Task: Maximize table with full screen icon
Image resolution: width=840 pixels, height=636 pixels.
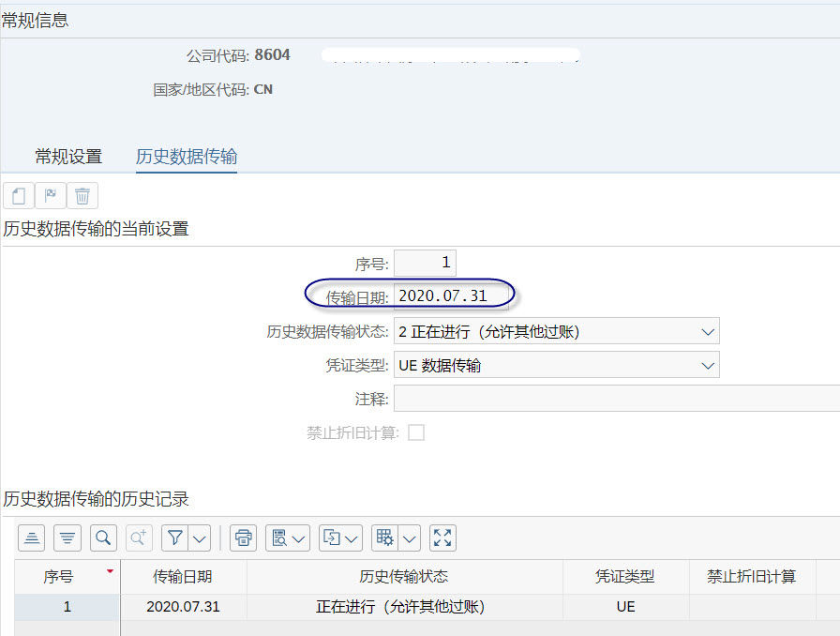Action: click(442, 538)
